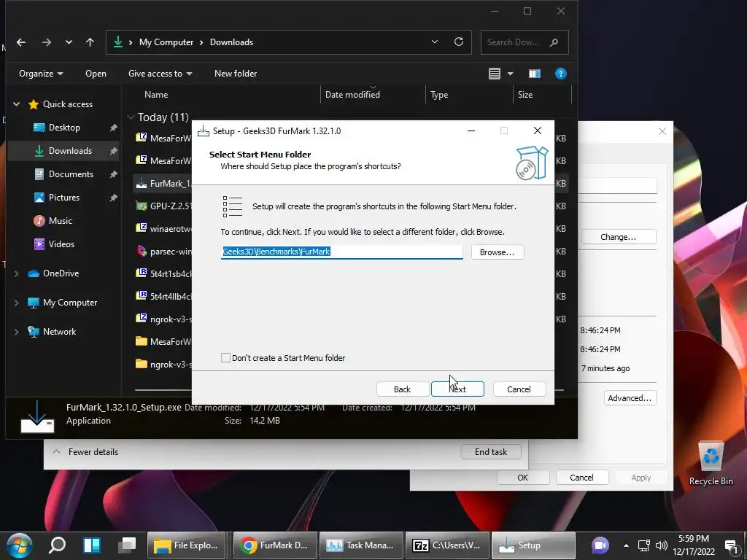This screenshot has width=747, height=560.
Task: Click Cancel in the properties dialog
Action: pos(581,477)
